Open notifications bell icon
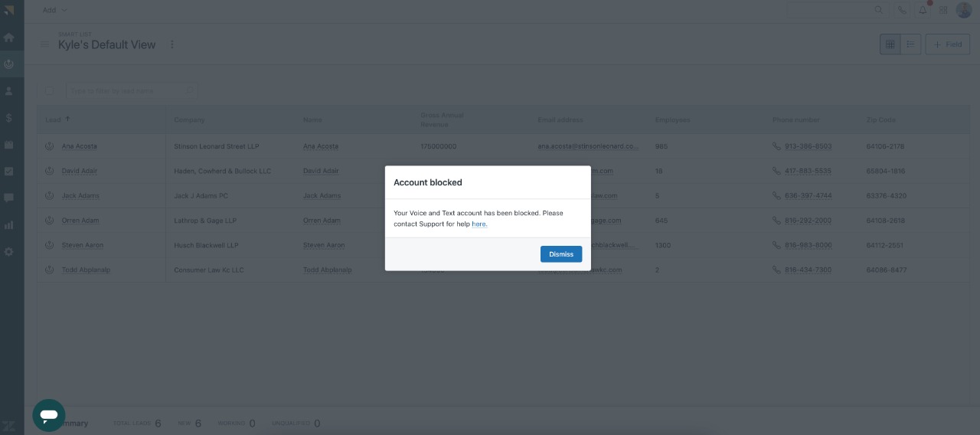 coord(923,10)
